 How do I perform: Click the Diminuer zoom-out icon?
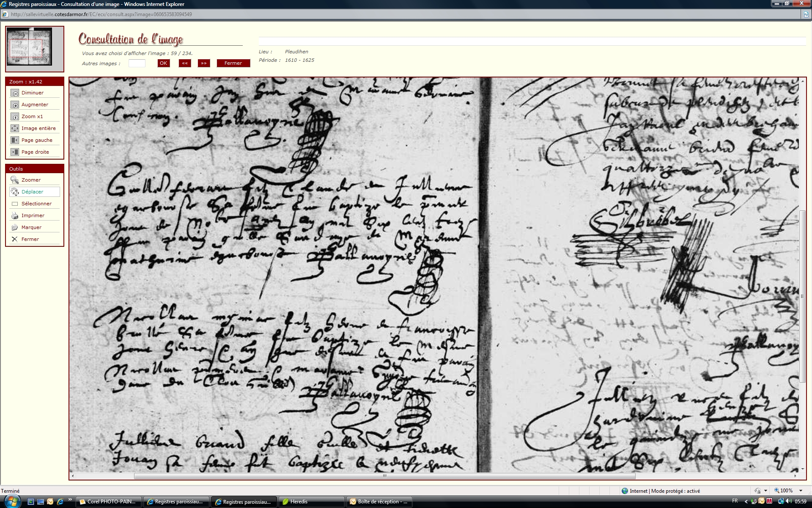click(x=15, y=93)
